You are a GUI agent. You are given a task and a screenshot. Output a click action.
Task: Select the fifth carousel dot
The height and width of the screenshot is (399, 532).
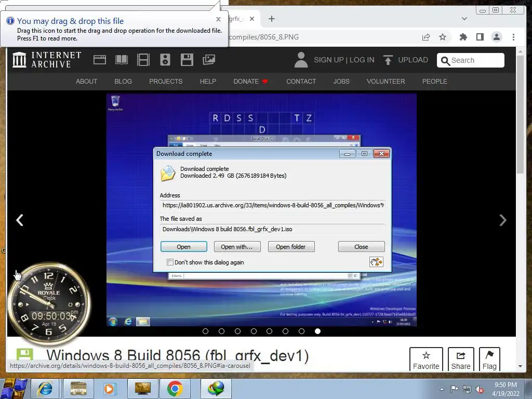pos(270,331)
